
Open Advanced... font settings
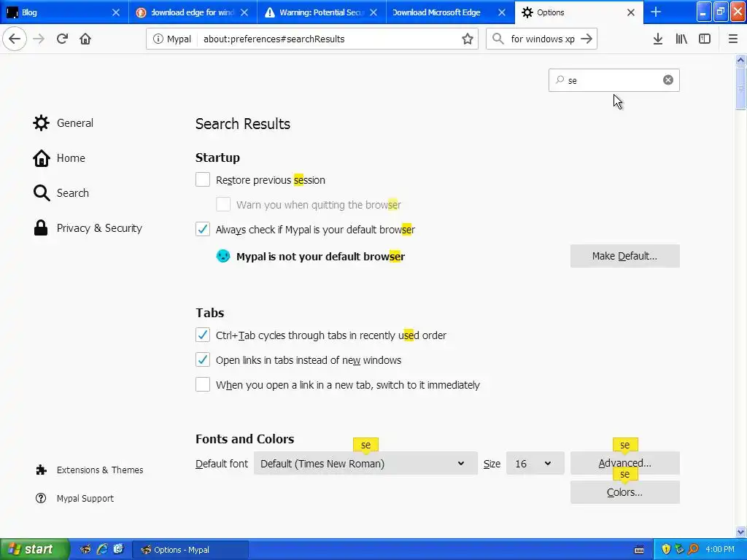(624, 463)
